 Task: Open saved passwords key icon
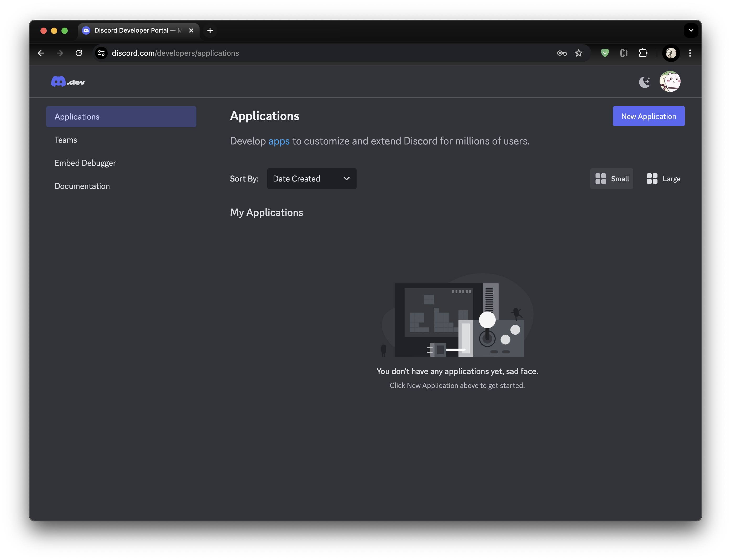[562, 53]
